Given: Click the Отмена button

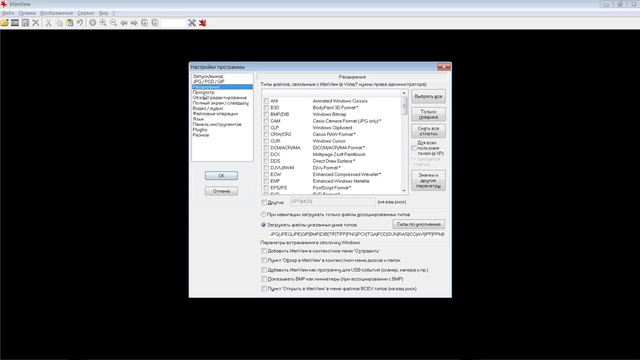Looking at the screenshot, I should pyautogui.click(x=221, y=191).
